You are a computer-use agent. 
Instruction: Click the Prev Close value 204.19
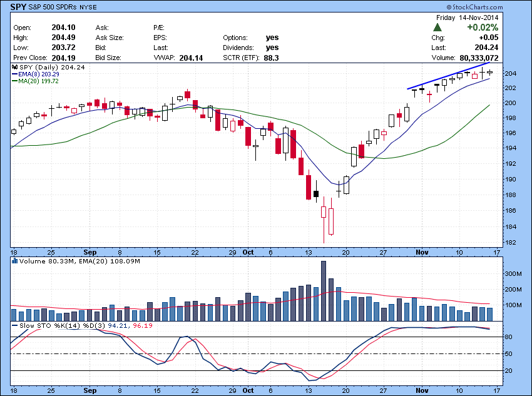63,58
